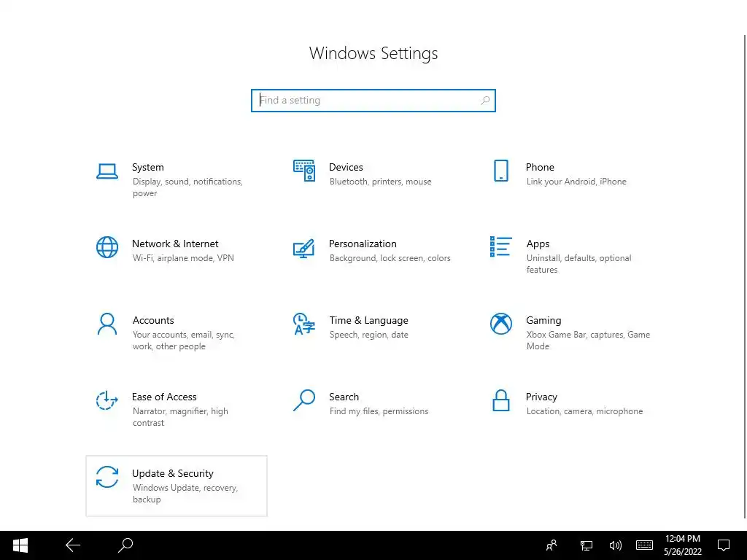Open the Windows Start button

tap(20, 545)
